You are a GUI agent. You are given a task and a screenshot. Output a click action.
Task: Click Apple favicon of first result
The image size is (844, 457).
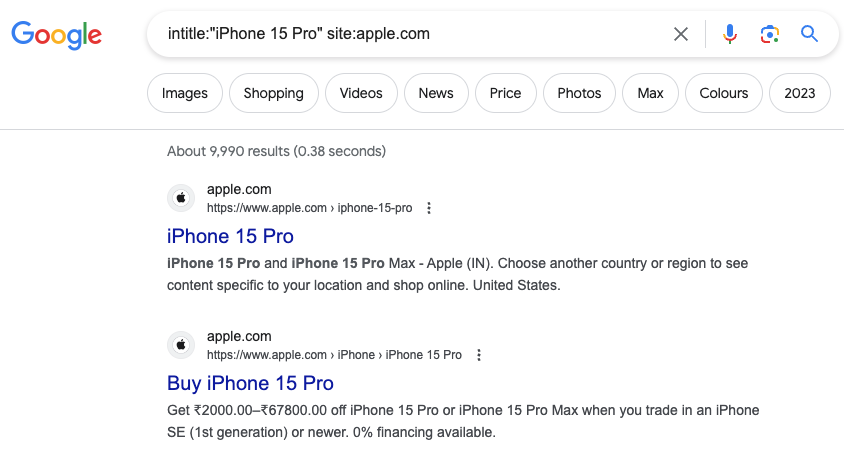(181, 198)
